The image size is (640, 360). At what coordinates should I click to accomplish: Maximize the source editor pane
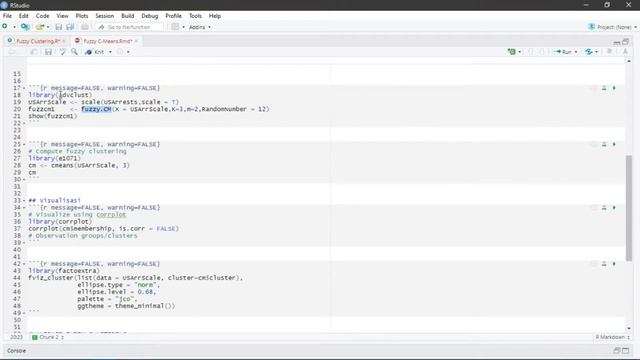[x=626, y=42]
